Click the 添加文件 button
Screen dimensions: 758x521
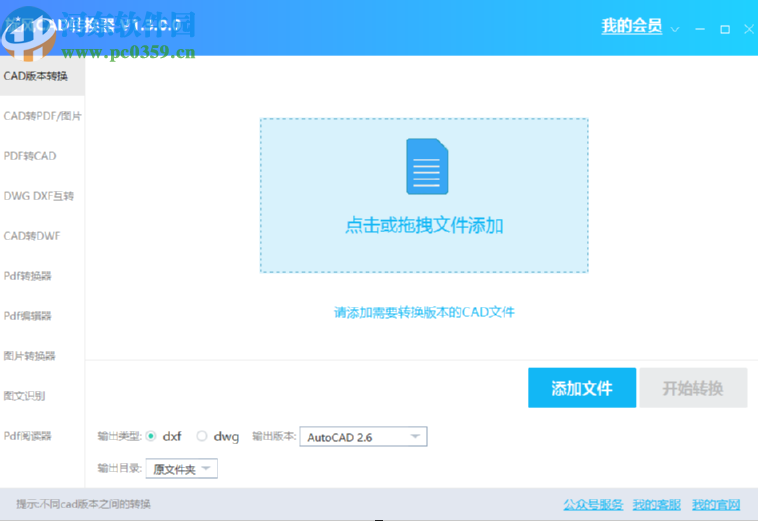pyautogui.click(x=582, y=388)
